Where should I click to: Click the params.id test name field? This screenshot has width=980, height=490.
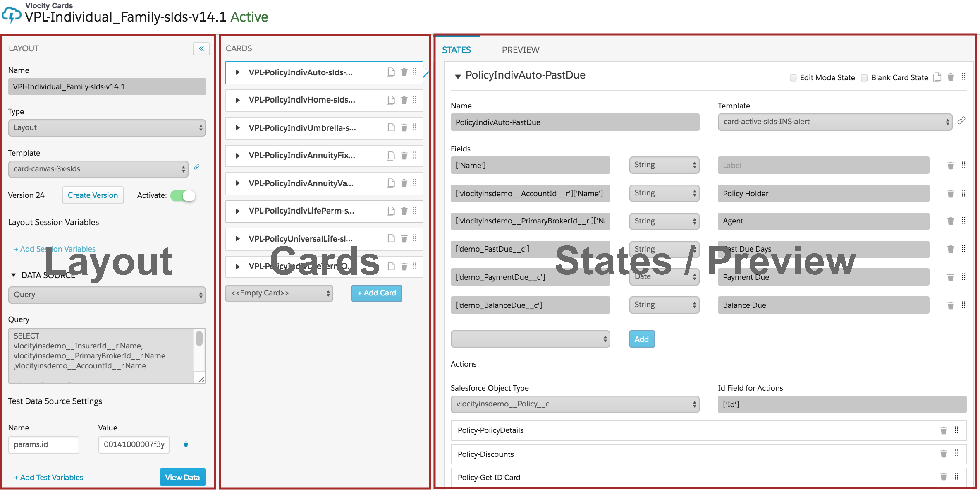point(44,444)
